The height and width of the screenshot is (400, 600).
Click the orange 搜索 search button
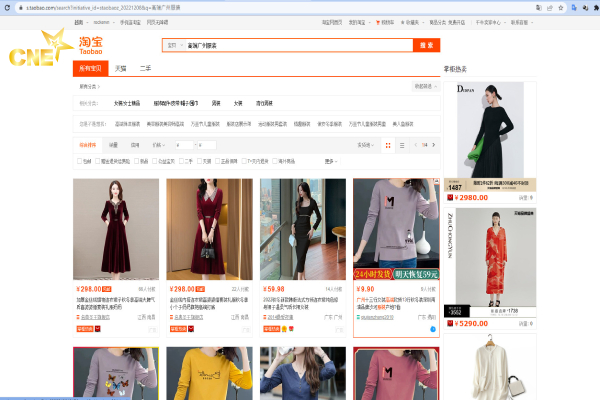[x=426, y=45]
